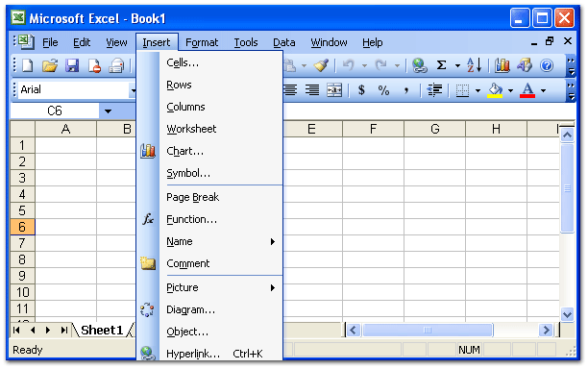Click the Merge and Center icon
The width and height of the screenshot is (588, 369).
[334, 90]
